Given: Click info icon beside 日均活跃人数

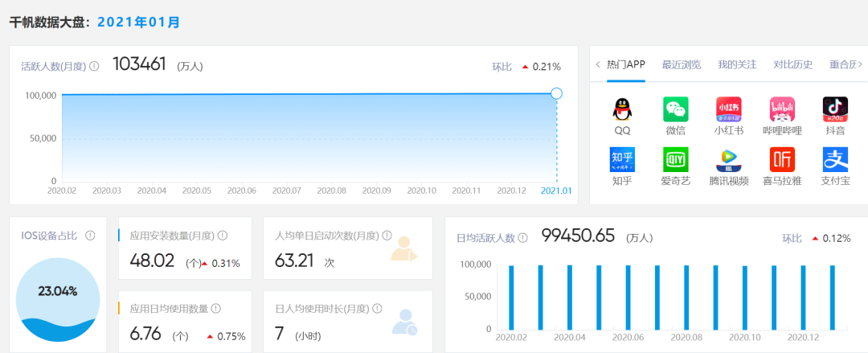Looking at the screenshot, I should [522, 238].
